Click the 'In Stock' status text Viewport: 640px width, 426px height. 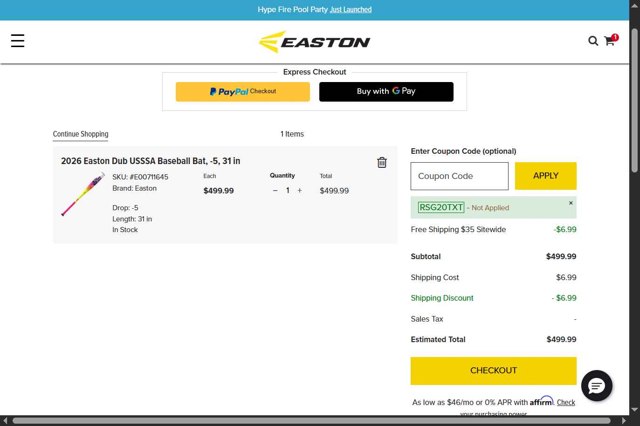coord(125,230)
